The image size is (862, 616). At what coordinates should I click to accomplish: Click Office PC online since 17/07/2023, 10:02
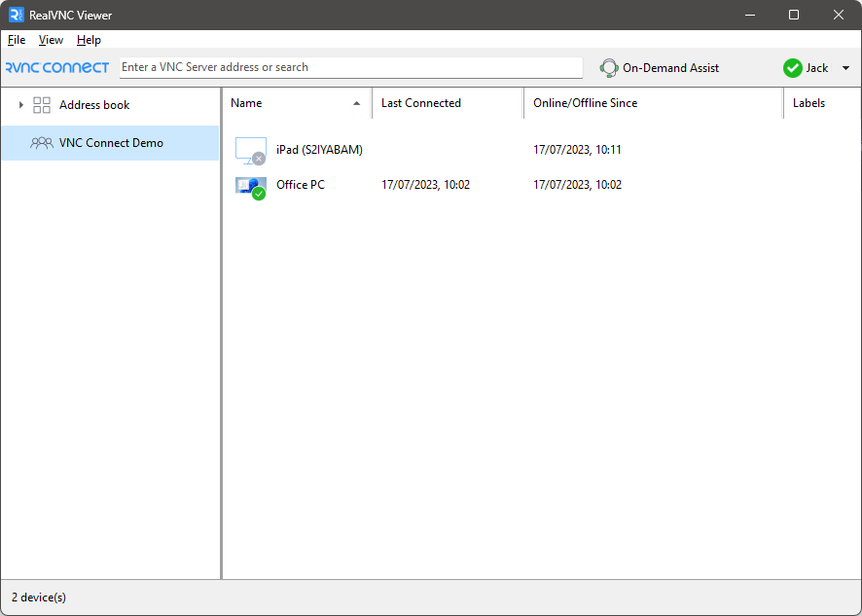[x=577, y=185]
